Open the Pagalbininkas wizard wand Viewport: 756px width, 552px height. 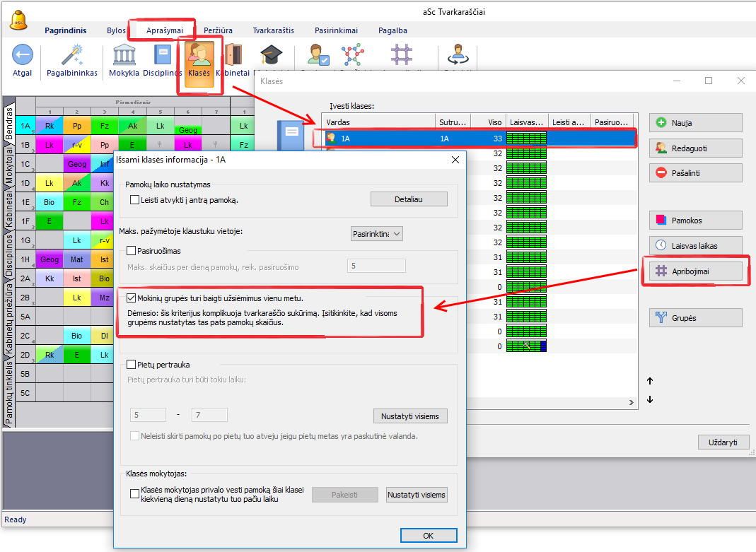click(x=72, y=55)
